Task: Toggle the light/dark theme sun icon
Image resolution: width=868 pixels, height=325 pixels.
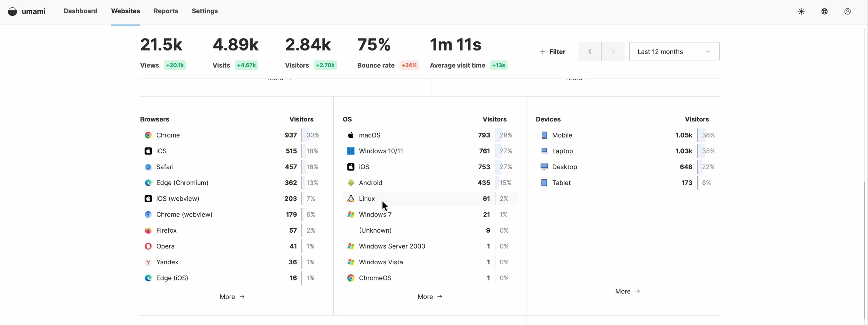Action: click(x=801, y=12)
